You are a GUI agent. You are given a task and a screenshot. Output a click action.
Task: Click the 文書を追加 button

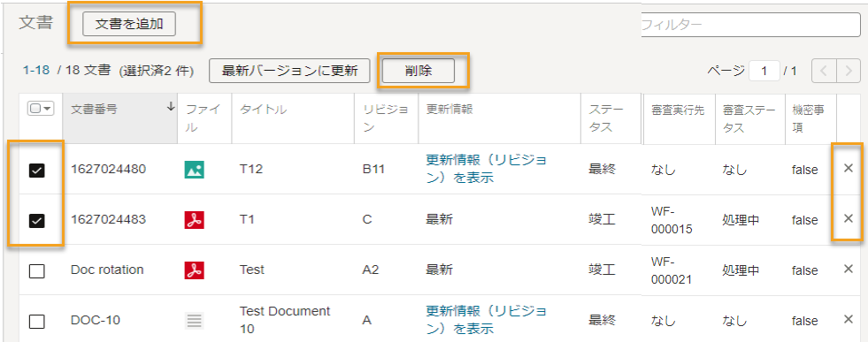click(129, 25)
